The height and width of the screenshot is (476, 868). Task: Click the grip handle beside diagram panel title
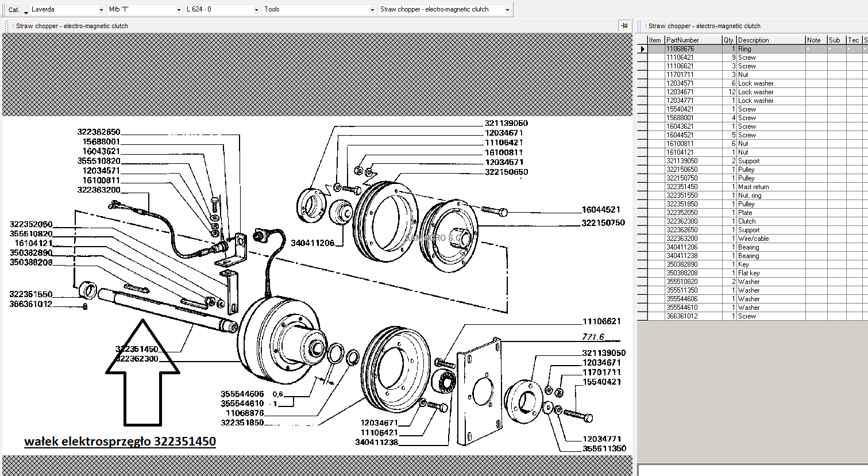point(6,26)
